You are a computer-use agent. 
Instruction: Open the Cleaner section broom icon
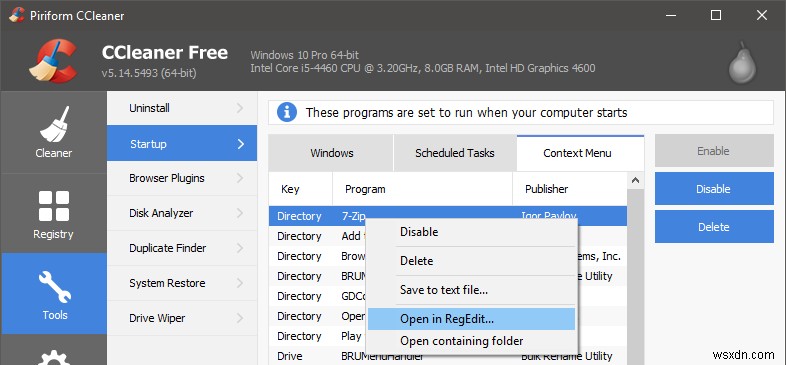pyautogui.click(x=54, y=124)
